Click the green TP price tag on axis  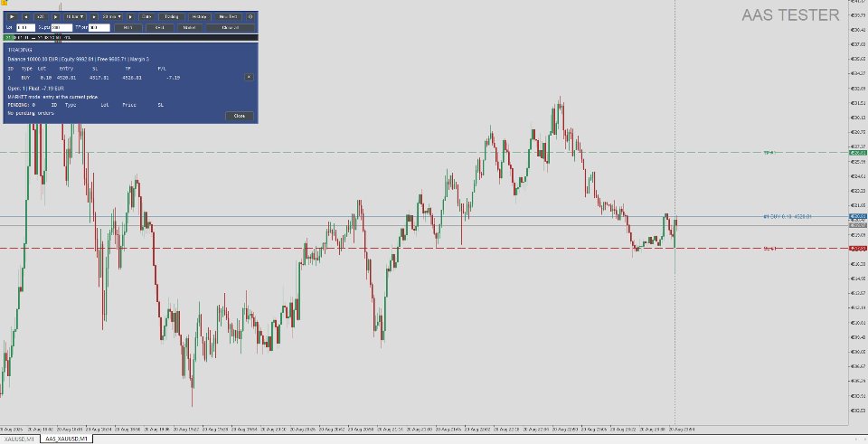pos(858,152)
